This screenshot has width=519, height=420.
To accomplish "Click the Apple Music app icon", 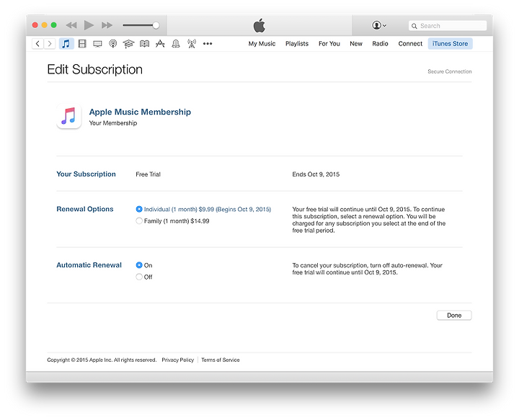I will pos(69,117).
